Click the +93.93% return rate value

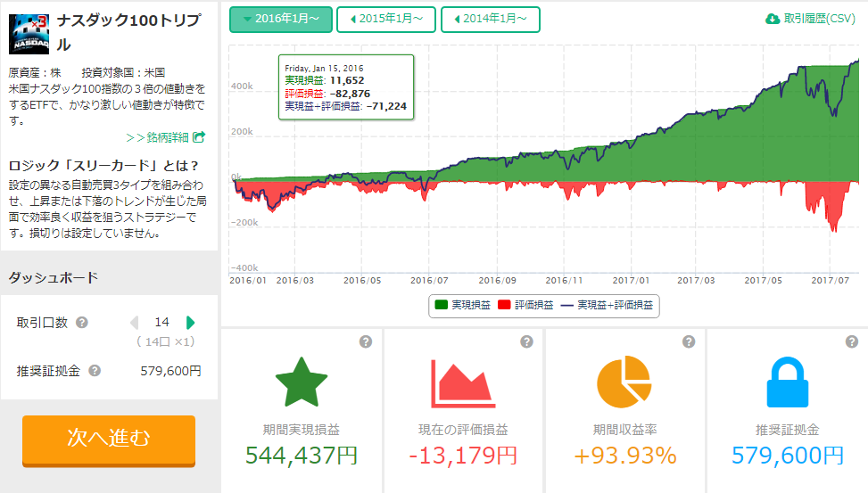(624, 456)
